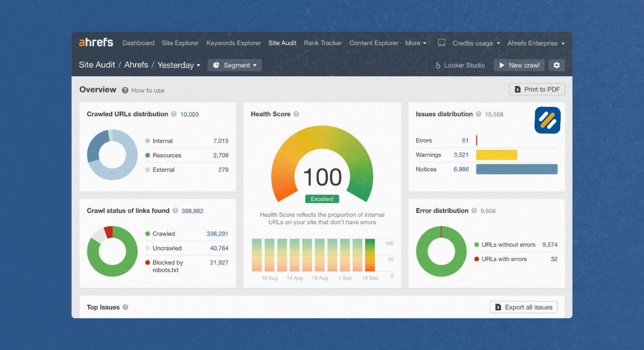Image resolution: width=644 pixels, height=350 pixels.
Task: Open Site Explorer from the navigation
Action: pyautogui.click(x=180, y=43)
